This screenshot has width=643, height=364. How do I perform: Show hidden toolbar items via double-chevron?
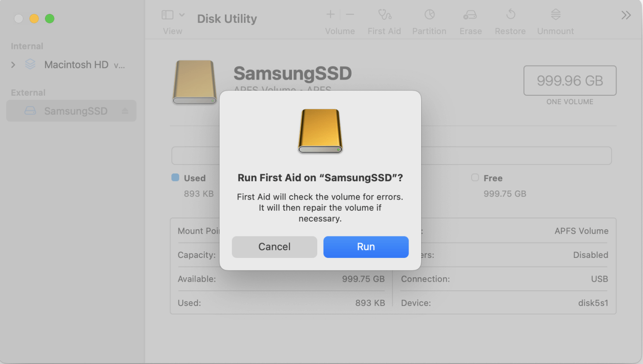pyautogui.click(x=626, y=14)
